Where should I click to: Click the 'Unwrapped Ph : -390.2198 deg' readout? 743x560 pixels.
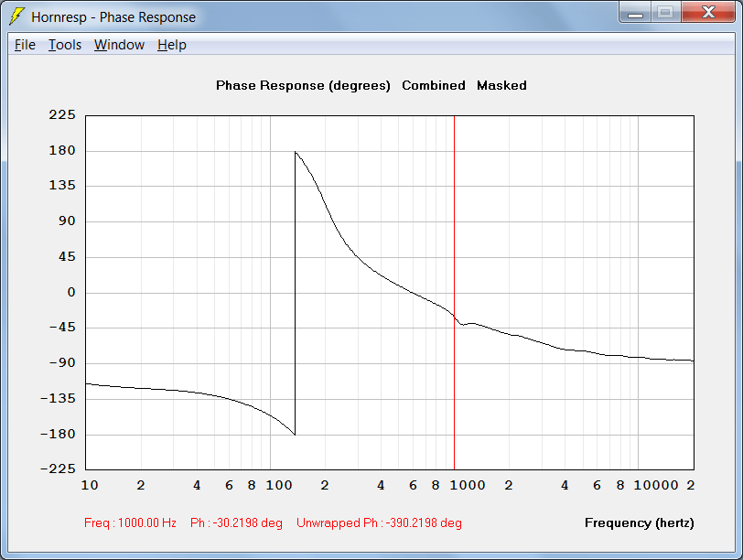click(379, 523)
